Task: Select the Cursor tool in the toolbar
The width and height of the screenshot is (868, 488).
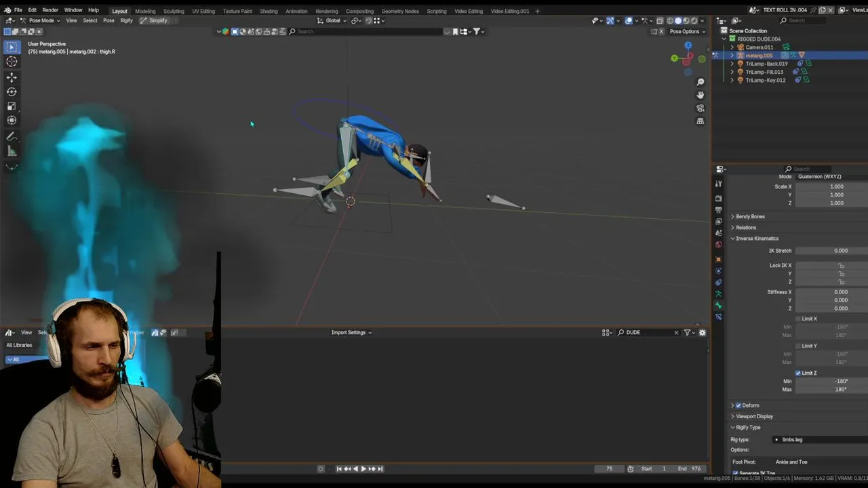Action: click(12, 62)
